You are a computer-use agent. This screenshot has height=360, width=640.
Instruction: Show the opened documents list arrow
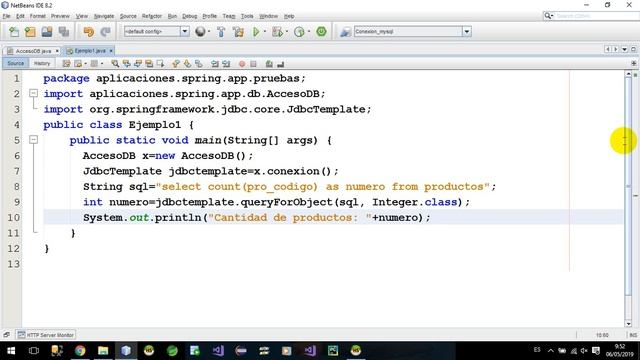click(624, 49)
